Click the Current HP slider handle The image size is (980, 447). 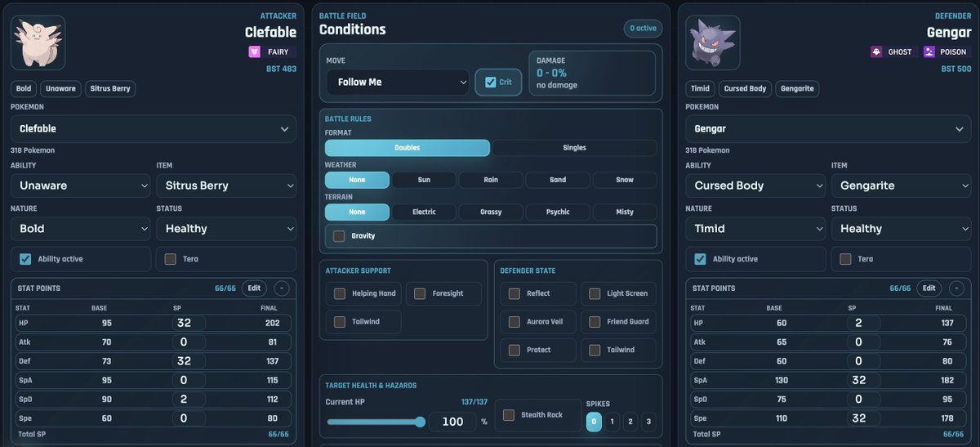[420, 422]
